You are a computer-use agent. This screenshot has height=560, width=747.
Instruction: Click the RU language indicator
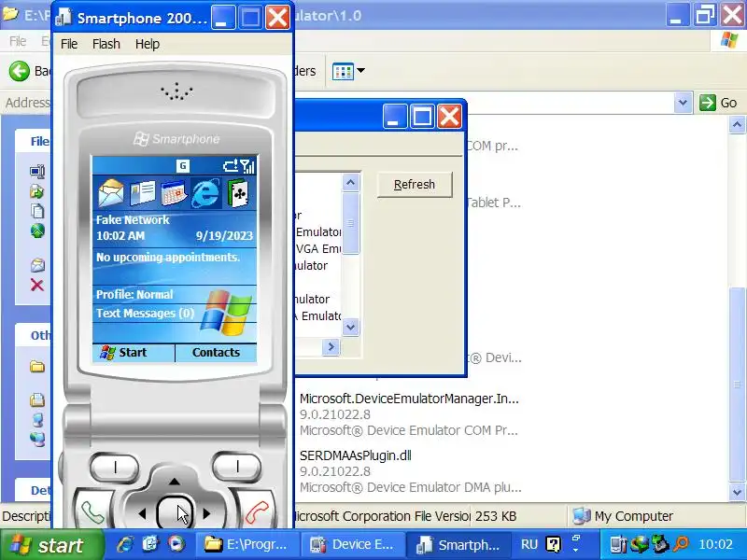click(x=529, y=544)
